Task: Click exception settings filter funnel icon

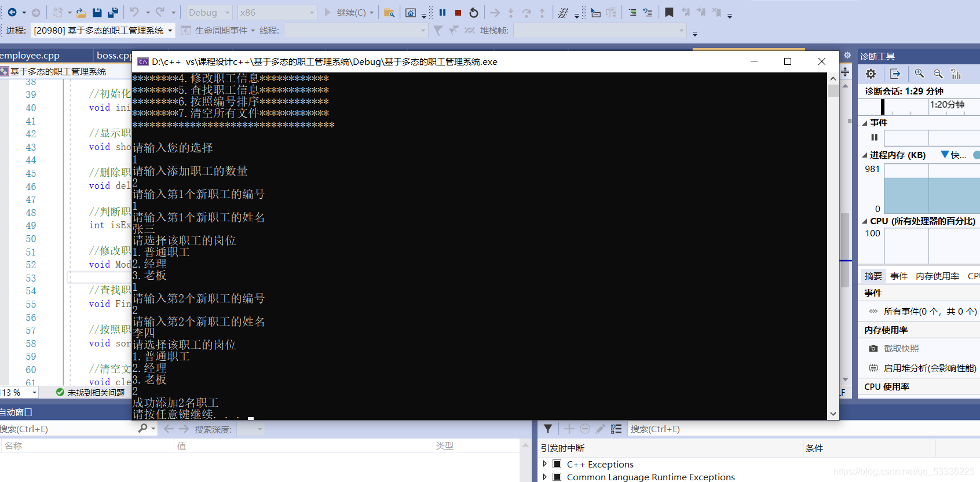Action: (x=548, y=429)
